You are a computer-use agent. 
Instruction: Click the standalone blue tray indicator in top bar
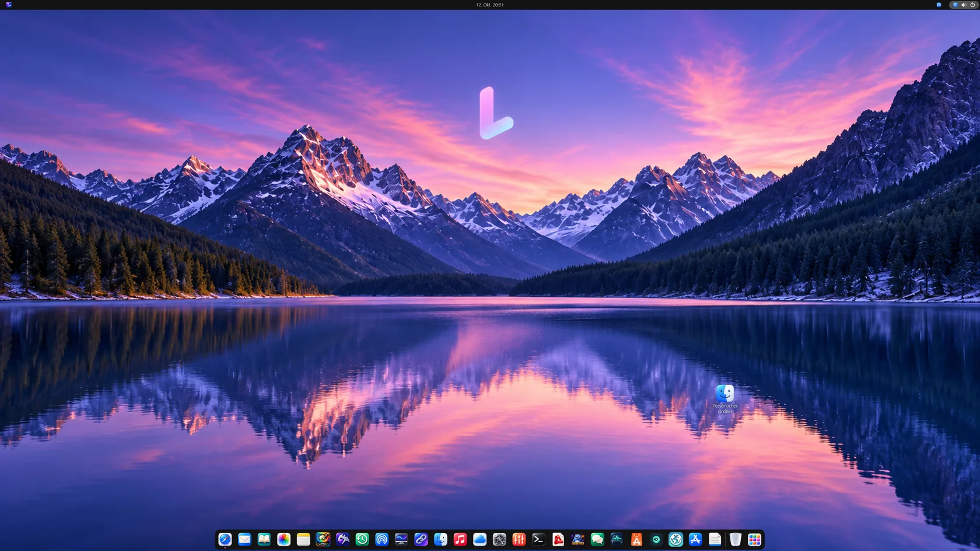click(x=939, y=5)
